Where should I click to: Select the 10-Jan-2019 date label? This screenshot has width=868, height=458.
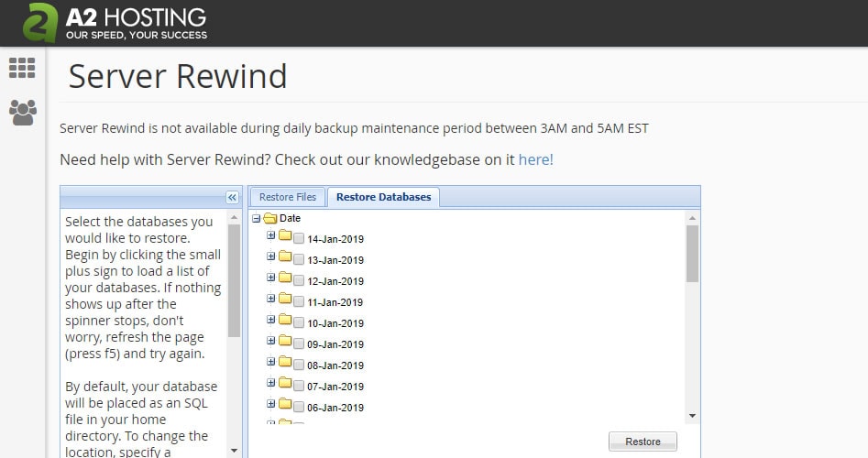click(x=335, y=323)
